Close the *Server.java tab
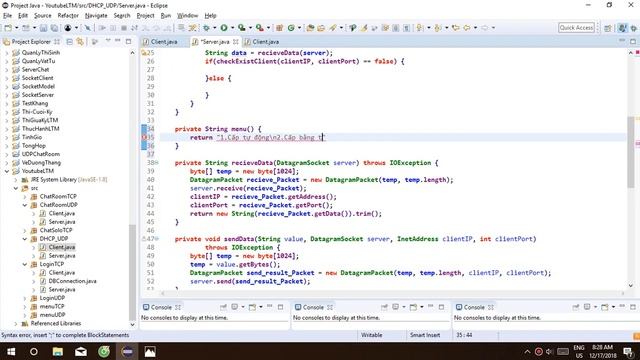640x360 pixels. [x=236, y=42]
